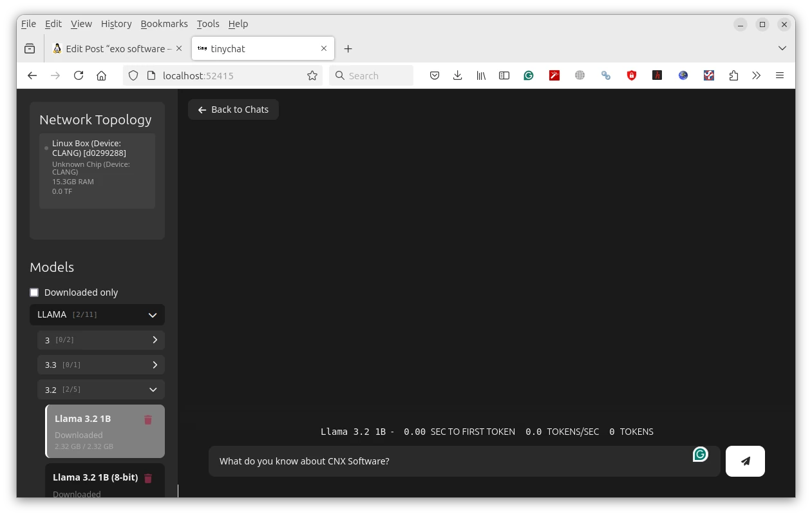This screenshot has height=516, width=812.
Task: Send the message with paper plane button
Action: pos(745,461)
